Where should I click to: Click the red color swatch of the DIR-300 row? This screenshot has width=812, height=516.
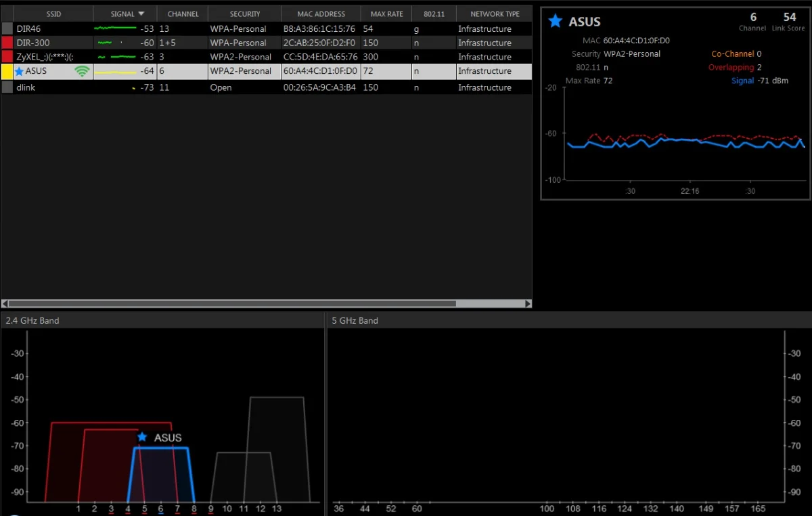7,43
